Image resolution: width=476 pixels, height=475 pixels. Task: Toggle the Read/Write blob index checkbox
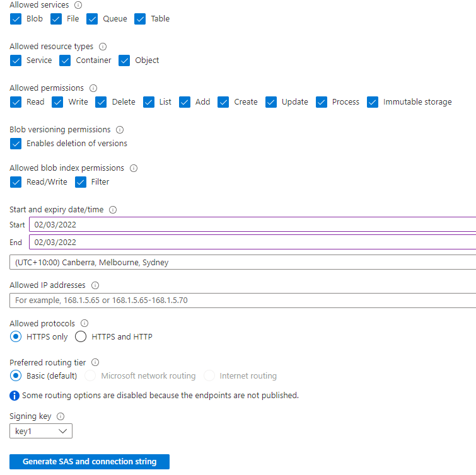tap(16, 182)
